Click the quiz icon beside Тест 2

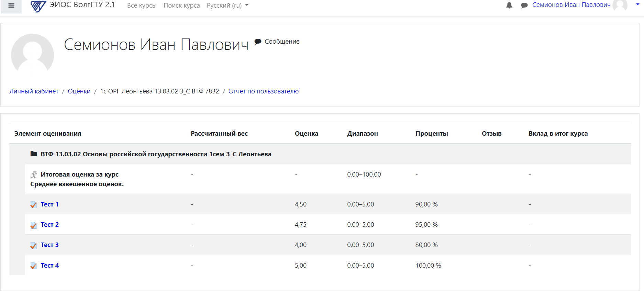click(x=34, y=225)
